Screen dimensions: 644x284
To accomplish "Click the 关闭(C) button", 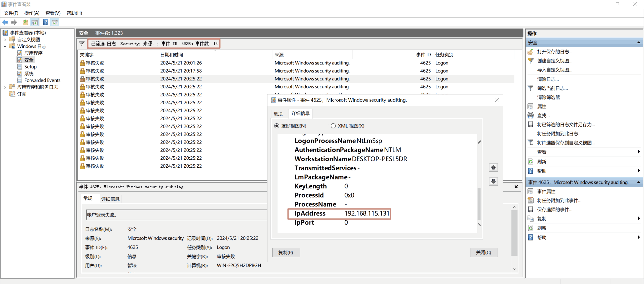I will tap(484, 253).
